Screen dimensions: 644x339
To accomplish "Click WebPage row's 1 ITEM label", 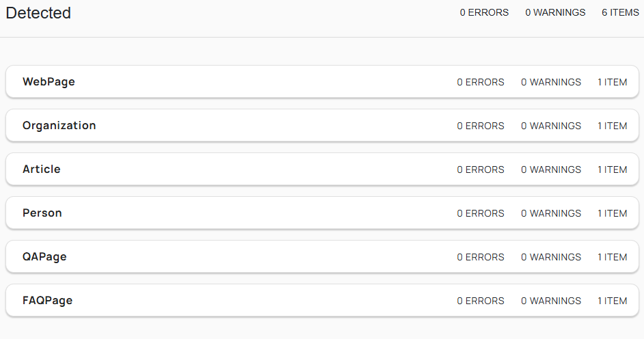I will 612,82.
